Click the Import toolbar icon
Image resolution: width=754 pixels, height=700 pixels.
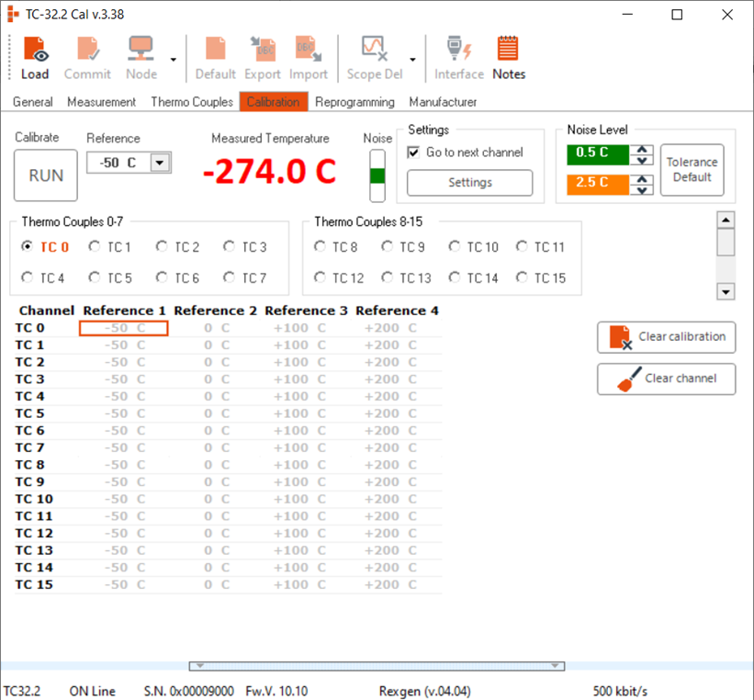pyautogui.click(x=308, y=58)
